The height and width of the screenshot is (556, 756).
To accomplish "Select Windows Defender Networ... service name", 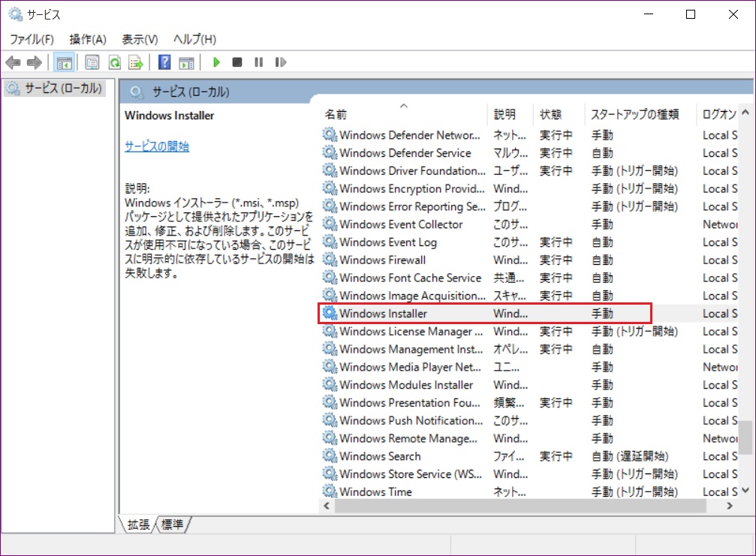I will (x=410, y=135).
